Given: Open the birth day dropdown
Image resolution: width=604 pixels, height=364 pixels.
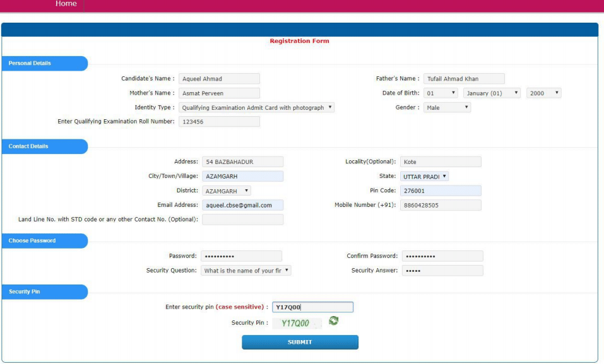Looking at the screenshot, I should coord(441,93).
